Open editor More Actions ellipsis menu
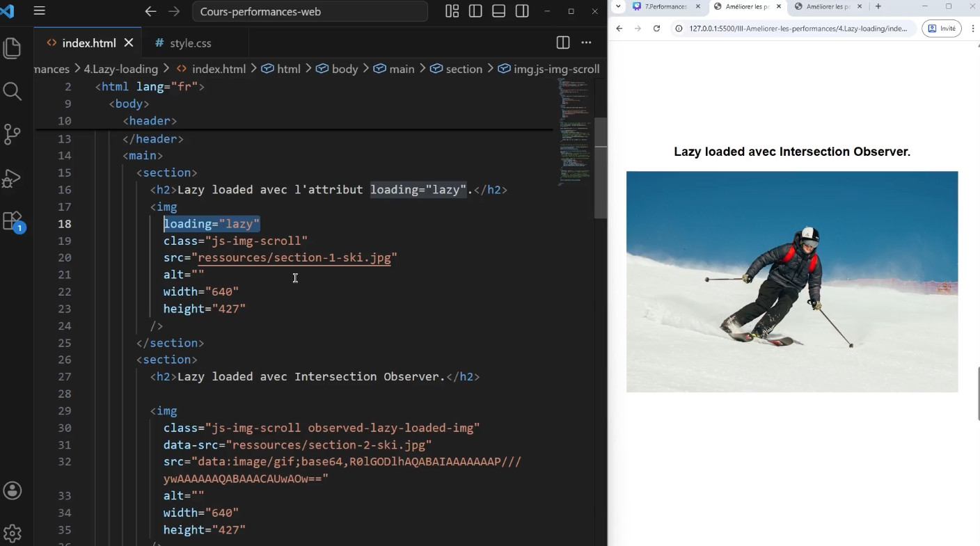The image size is (980, 546). 586,43
